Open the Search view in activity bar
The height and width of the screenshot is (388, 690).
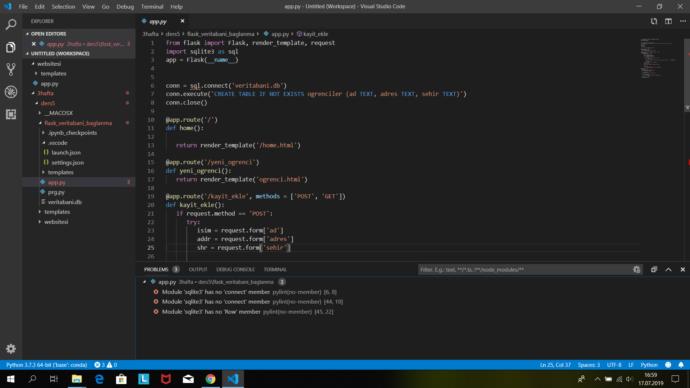(x=11, y=24)
